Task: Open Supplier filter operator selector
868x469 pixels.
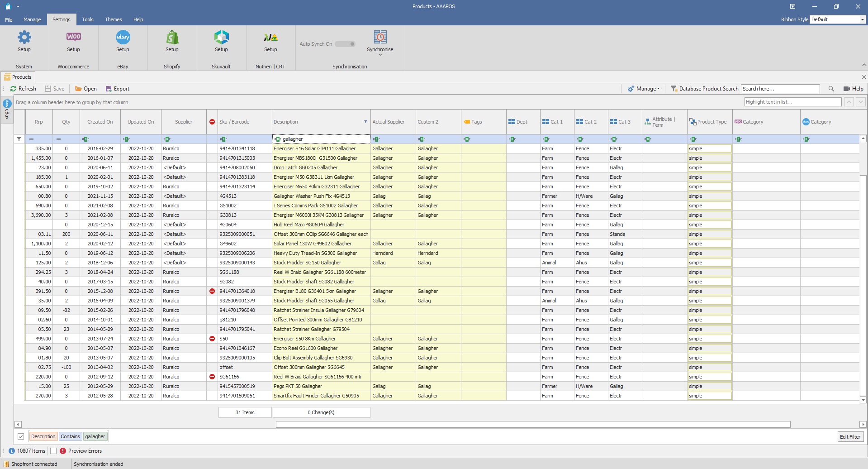Action: coord(167,139)
